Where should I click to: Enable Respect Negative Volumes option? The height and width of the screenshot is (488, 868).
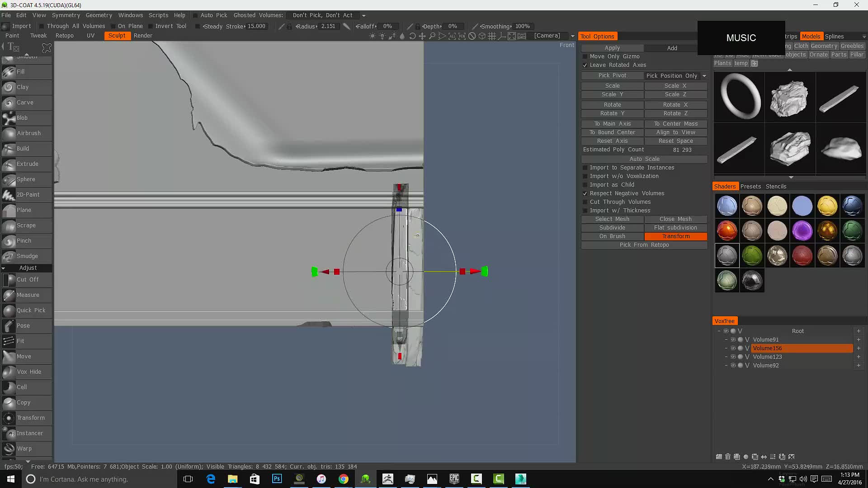pyautogui.click(x=585, y=193)
